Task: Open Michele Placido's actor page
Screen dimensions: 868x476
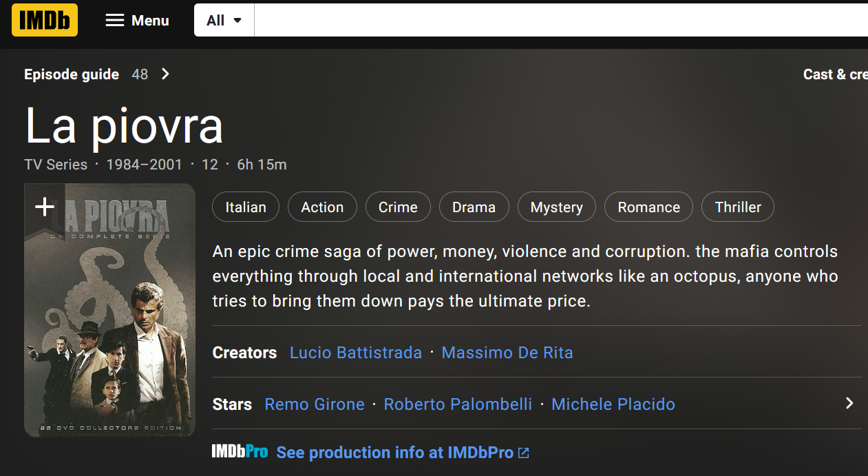Action: (x=613, y=404)
